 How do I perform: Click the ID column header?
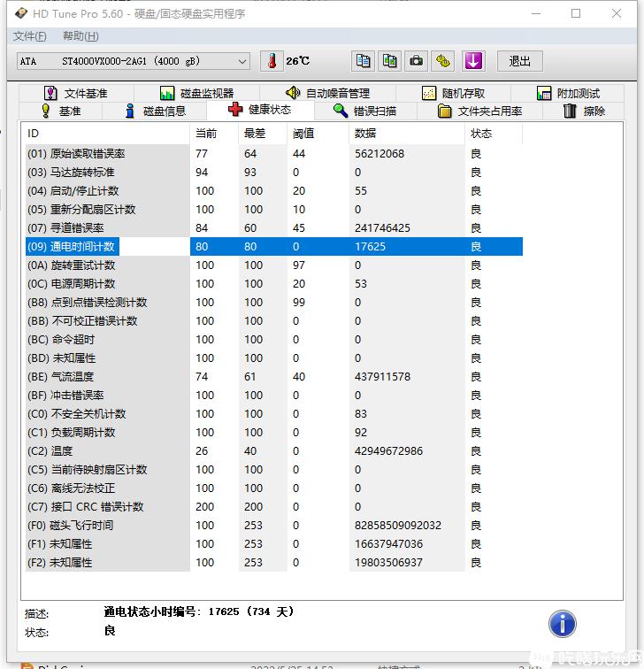(107, 134)
